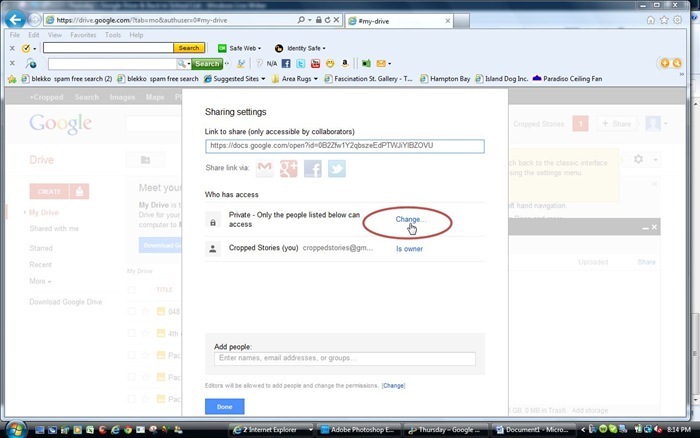The height and width of the screenshot is (438, 700).
Task: Open the Tools menu
Action: coord(113,35)
